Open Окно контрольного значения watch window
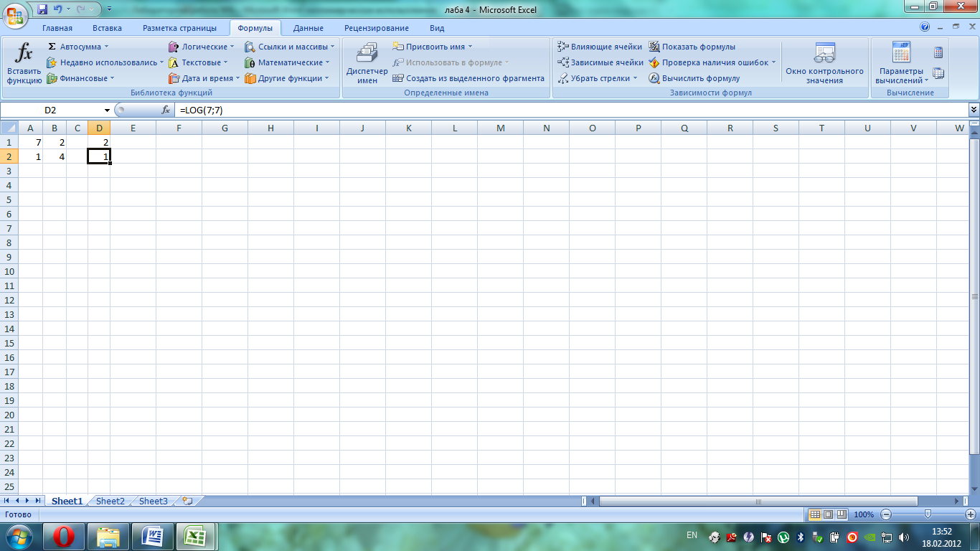This screenshot has height=551, width=980. point(824,64)
